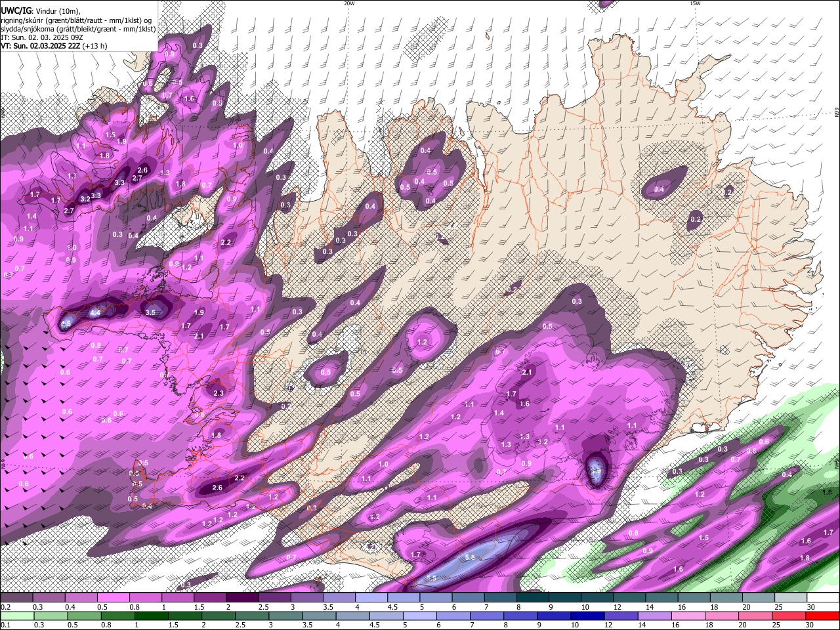
Task: Click the '15W' meridian label at the map's top edge
Action: (695, 3)
